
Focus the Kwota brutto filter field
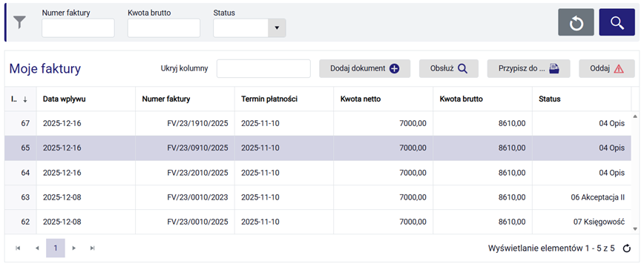(164, 28)
